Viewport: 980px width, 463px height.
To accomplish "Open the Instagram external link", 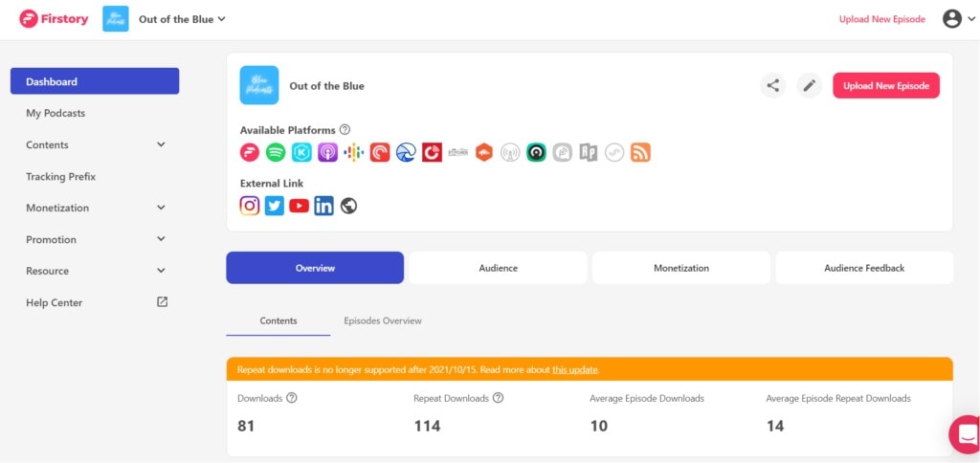I will 250,205.
